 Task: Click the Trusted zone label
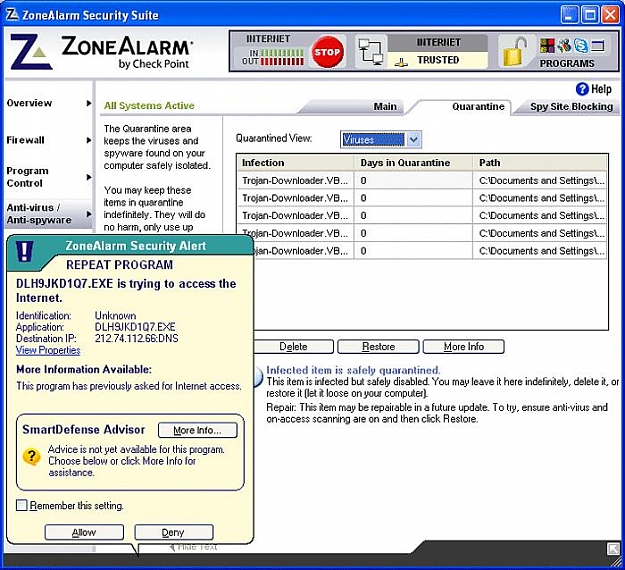point(438,60)
